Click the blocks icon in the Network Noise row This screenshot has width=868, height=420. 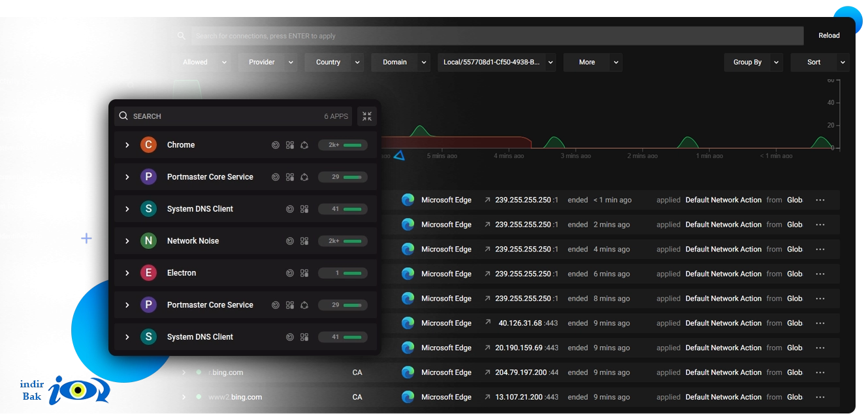click(x=304, y=241)
